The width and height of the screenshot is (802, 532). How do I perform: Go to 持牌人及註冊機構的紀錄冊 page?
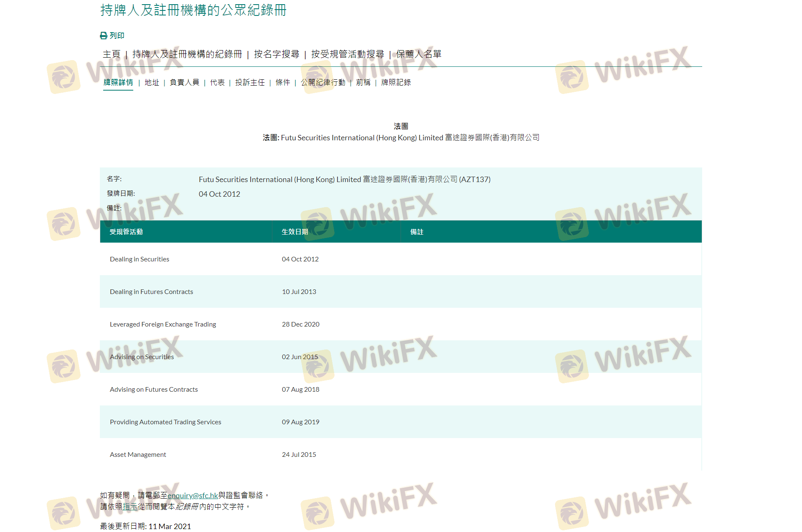(187, 54)
